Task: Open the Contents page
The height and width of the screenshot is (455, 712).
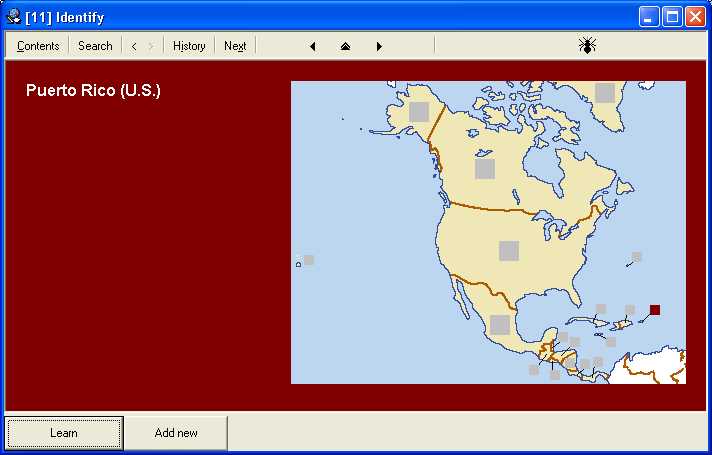Action: (x=38, y=46)
